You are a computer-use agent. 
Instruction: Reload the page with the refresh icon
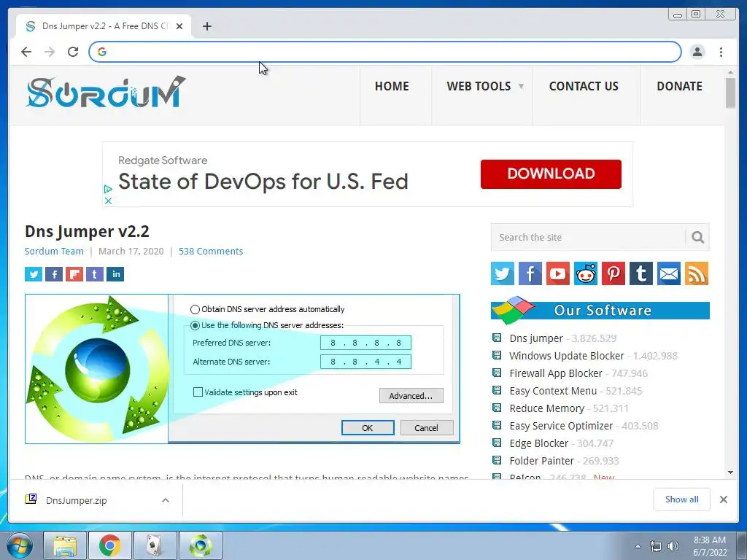(x=73, y=52)
